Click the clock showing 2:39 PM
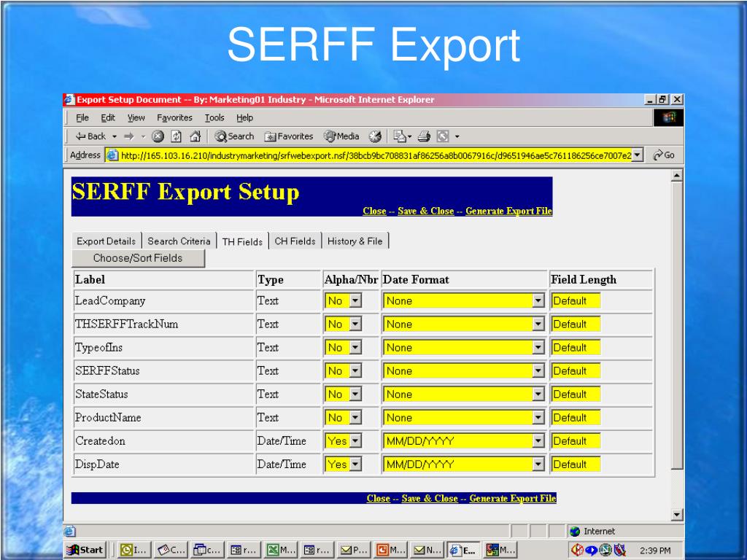Screen dimensions: 747x560 pos(655,551)
